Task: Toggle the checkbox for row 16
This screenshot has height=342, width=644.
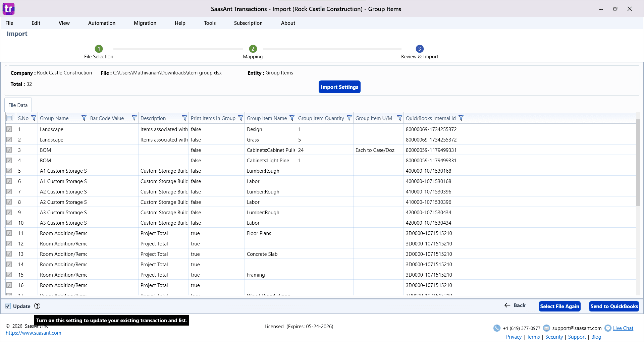Action: pyautogui.click(x=9, y=285)
